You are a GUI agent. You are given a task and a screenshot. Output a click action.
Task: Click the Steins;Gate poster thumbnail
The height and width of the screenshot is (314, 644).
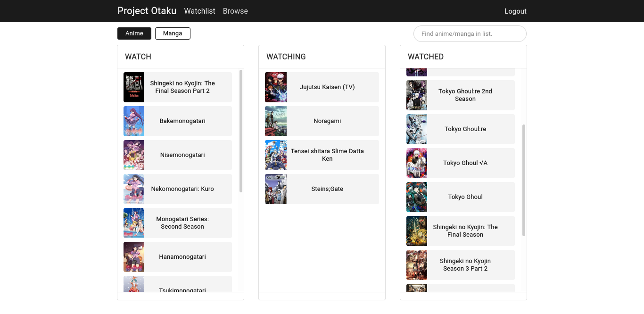click(275, 189)
